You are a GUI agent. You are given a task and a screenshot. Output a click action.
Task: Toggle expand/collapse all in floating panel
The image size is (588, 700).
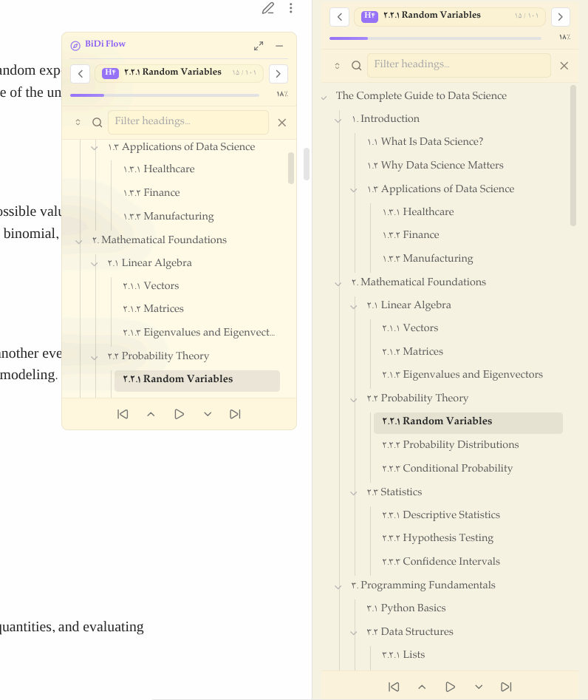click(78, 122)
